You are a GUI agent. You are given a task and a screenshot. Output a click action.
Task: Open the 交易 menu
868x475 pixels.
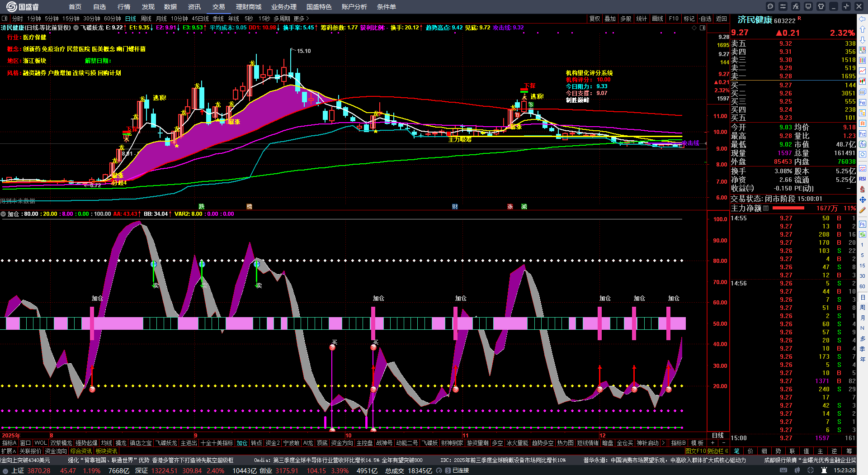tap(219, 7)
